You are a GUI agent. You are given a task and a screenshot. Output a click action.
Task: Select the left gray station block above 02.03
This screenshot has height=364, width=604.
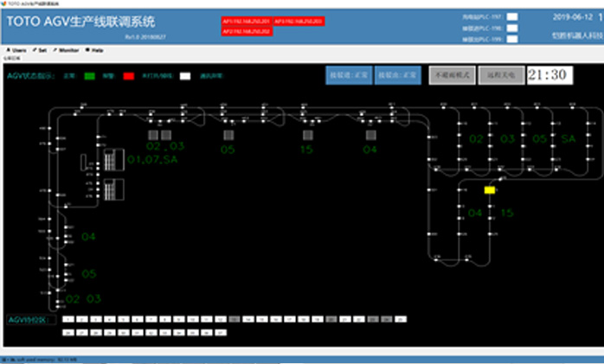(153, 135)
